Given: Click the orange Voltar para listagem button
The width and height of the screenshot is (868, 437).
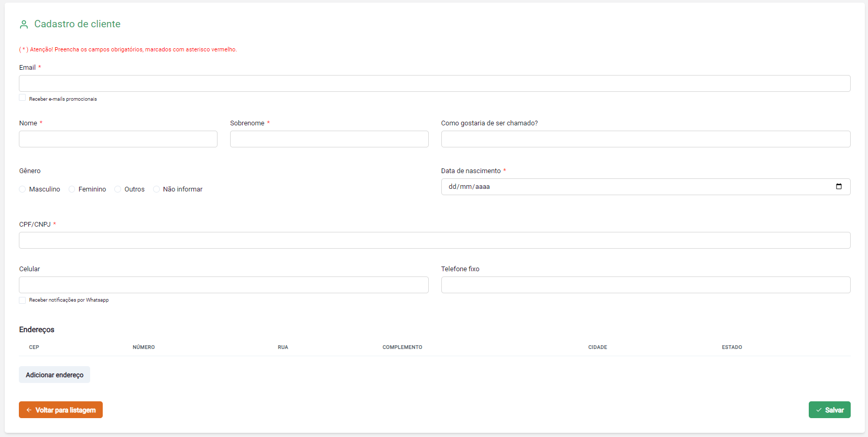Looking at the screenshot, I should click(x=61, y=410).
